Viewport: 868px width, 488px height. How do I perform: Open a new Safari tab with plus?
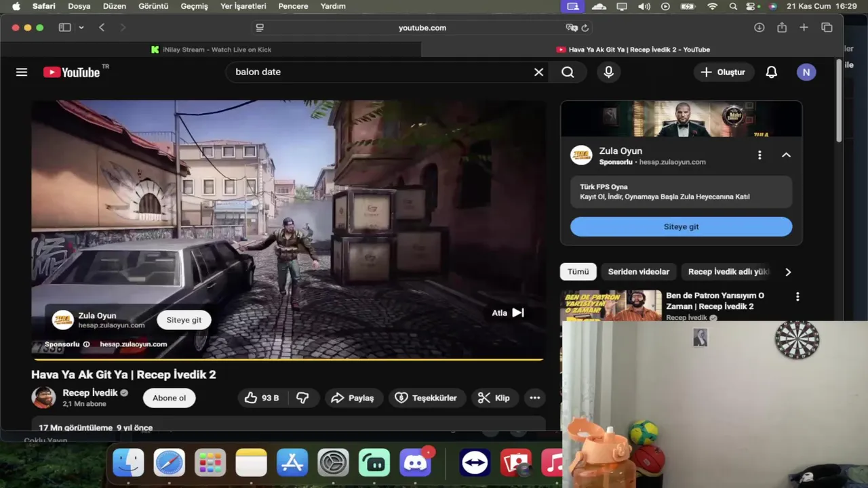pos(804,28)
